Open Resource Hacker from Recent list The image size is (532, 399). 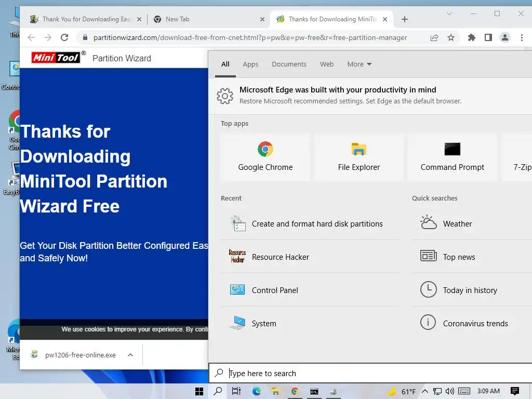click(310, 257)
